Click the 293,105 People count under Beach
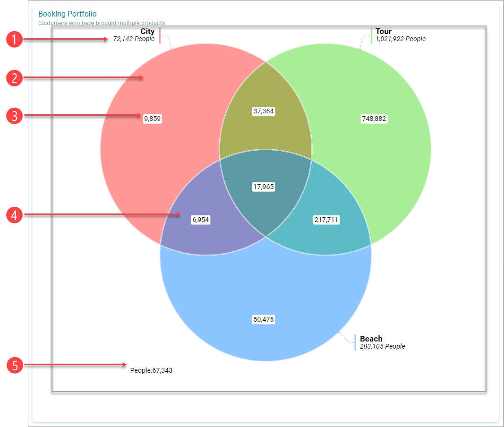The width and height of the screenshot is (504, 427). tap(382, 346)
